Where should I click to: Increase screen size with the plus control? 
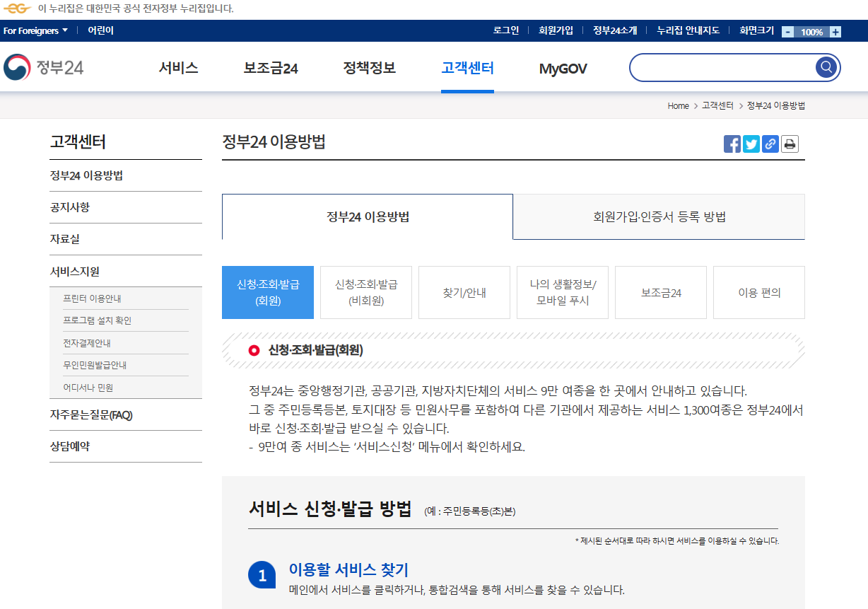835,31
